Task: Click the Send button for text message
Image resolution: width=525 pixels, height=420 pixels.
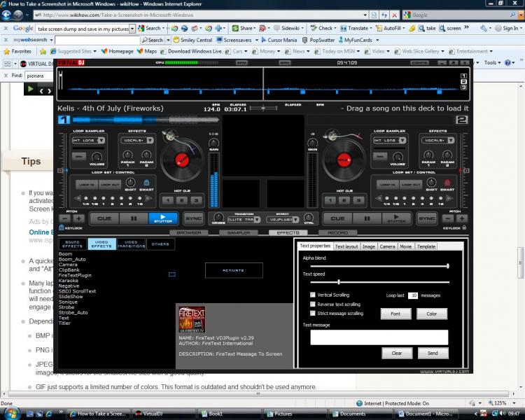Action: point(433,353)
